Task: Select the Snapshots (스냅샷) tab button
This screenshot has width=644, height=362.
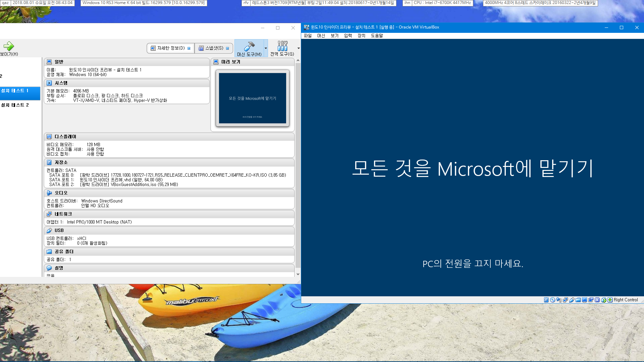Action: coord(214,48)
